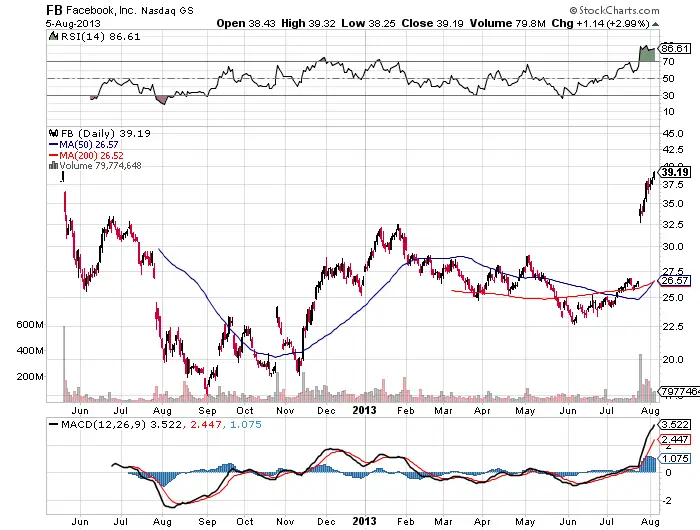
Task: Select the red MA(200) line swatch in legend
Action: tap(53, 155)
